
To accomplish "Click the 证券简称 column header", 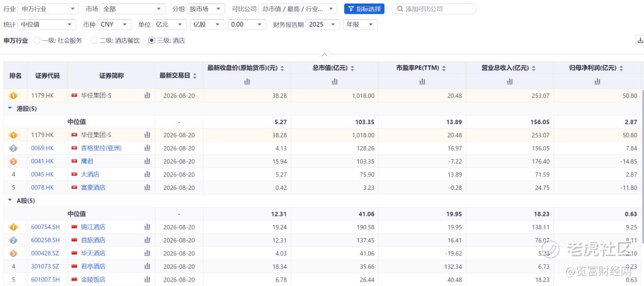I will (x=111, y=75).
